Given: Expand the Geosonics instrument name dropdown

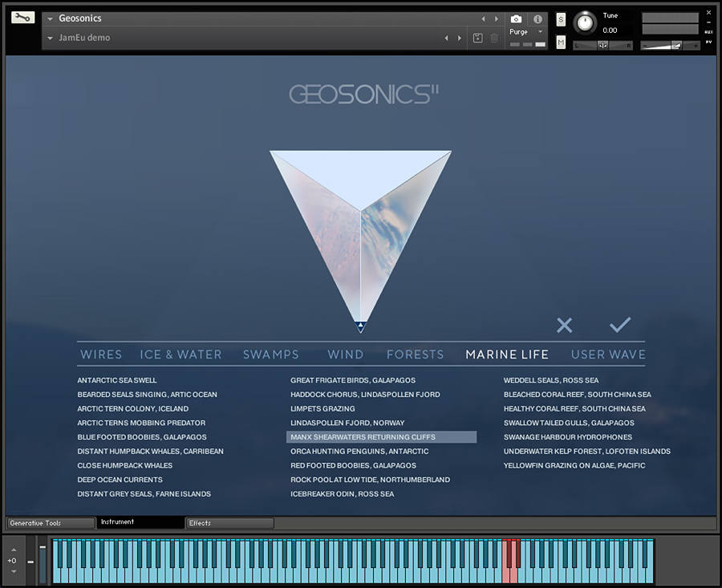Looking at the screenshot, I should point(50,19).
